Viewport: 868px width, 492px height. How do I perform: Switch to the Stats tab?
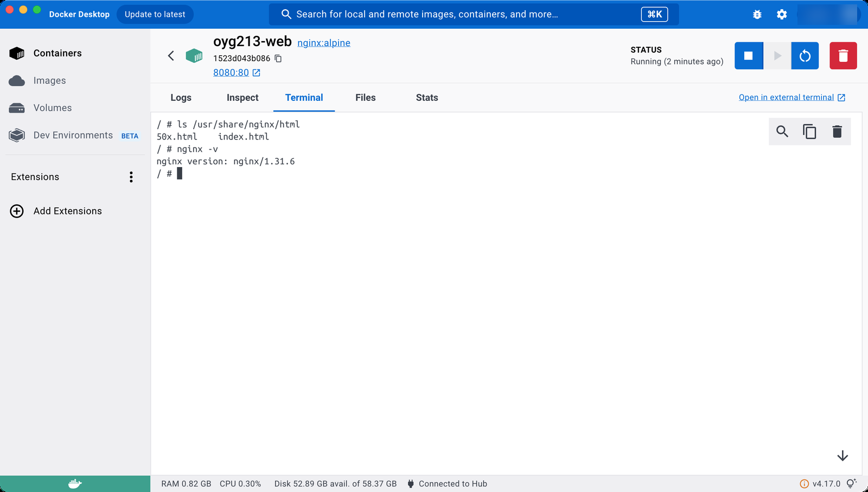(x=427, y=98)
